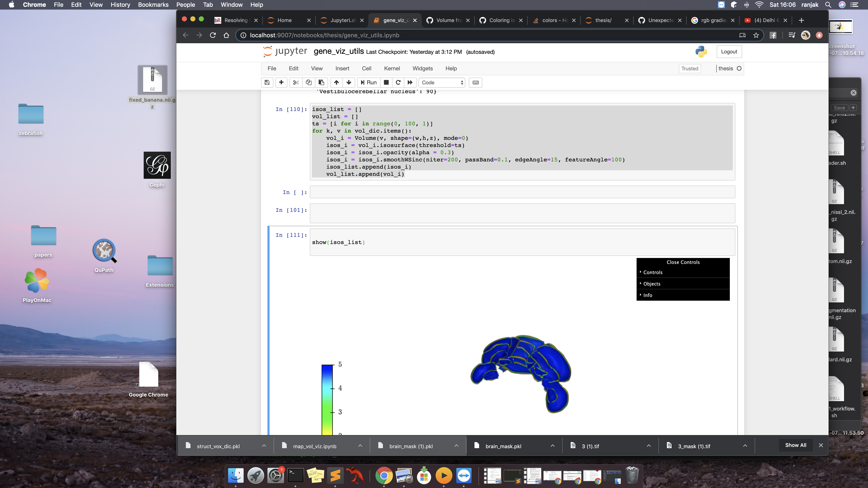Bookmark this page with the star icon

(x=756, y=35)
